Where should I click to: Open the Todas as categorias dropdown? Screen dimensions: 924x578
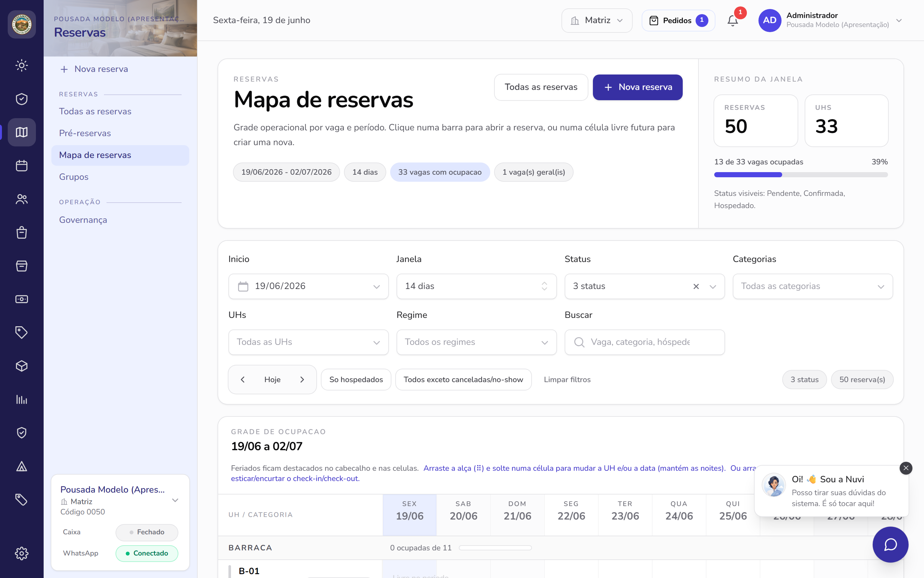(x=812, y=286)
